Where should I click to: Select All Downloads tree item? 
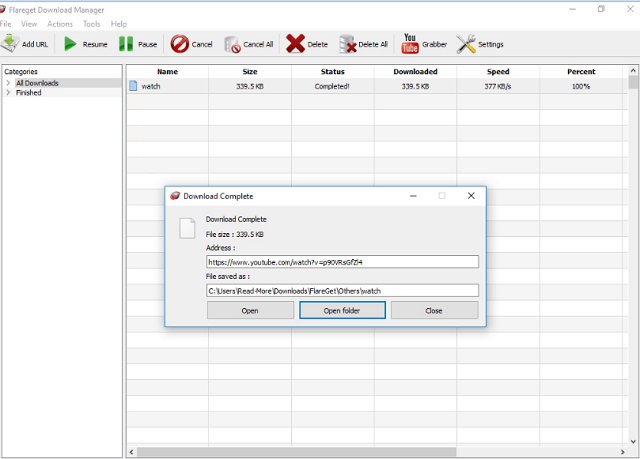point(37,83)
